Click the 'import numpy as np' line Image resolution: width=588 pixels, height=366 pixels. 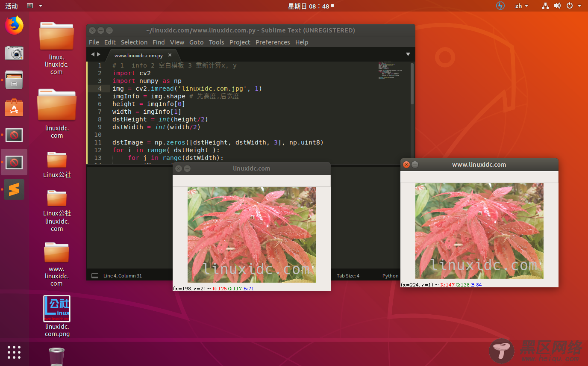tap(147, 81)
